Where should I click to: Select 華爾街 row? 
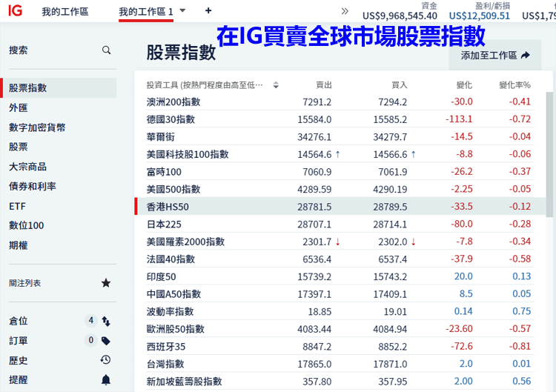coord(340,136)
